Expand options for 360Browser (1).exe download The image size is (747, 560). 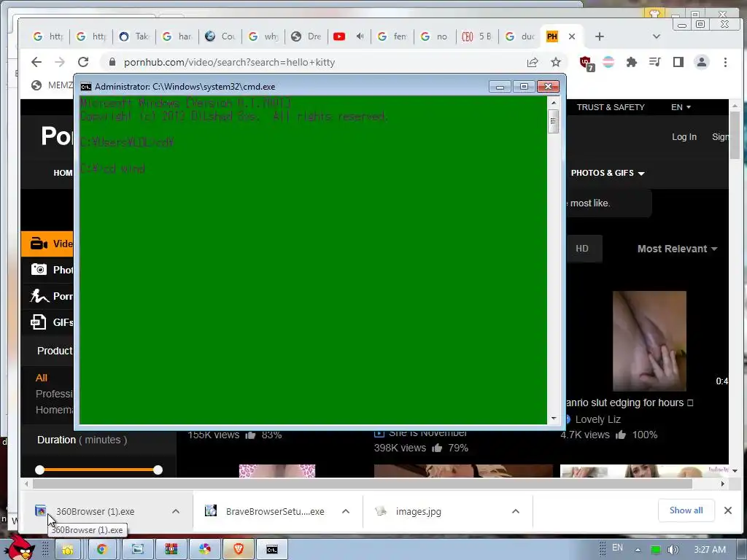[176, 511]
